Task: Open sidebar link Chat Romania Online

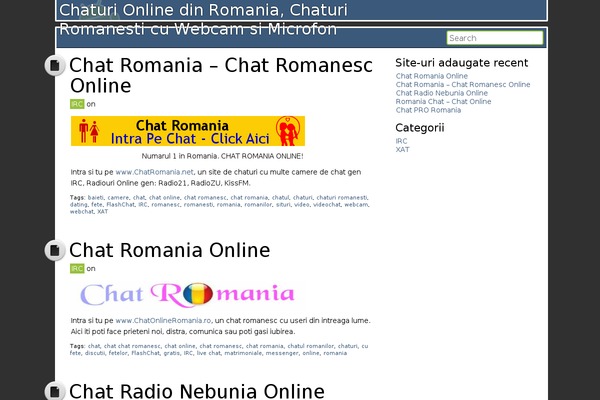Action: [432, 76]
